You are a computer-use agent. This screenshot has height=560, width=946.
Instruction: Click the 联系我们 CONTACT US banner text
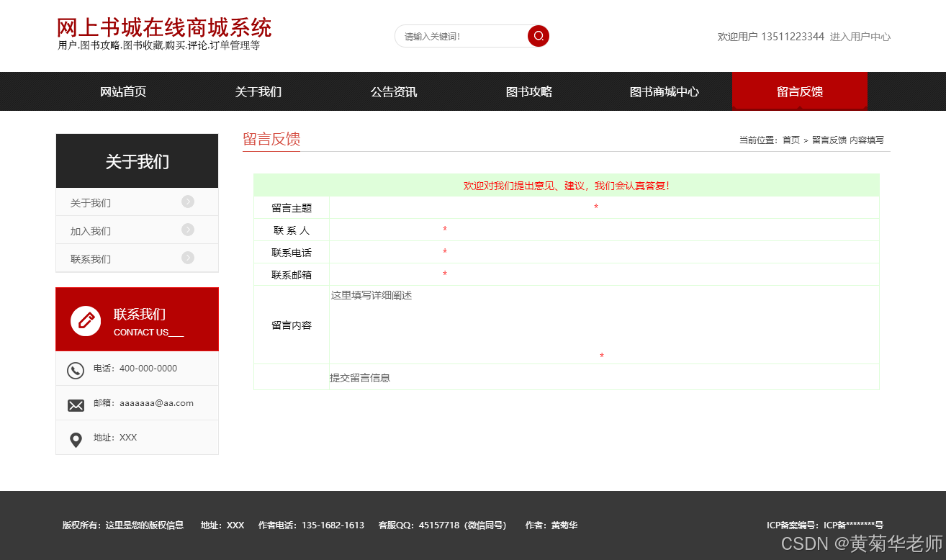(x=149, y=322)
